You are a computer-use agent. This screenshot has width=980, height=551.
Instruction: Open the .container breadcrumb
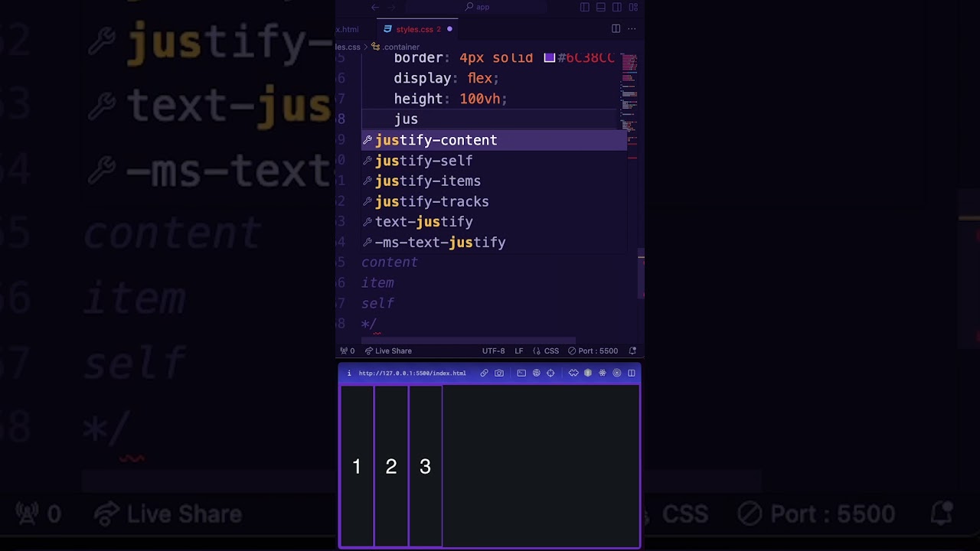pos(396,47)
